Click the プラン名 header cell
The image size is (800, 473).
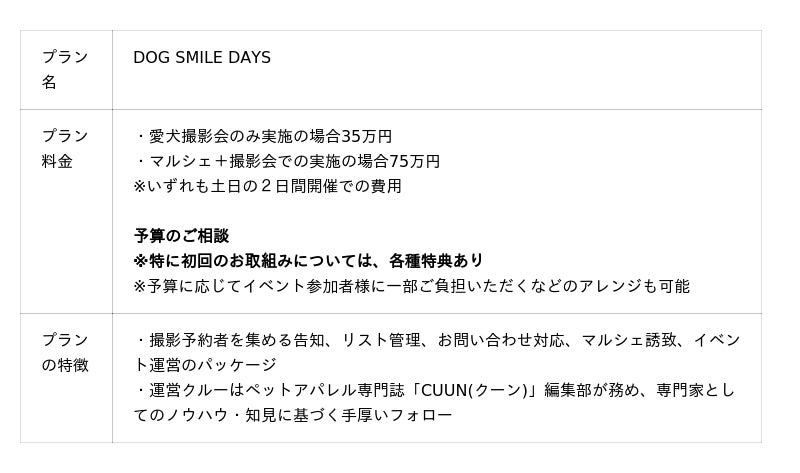coord(65,69)
